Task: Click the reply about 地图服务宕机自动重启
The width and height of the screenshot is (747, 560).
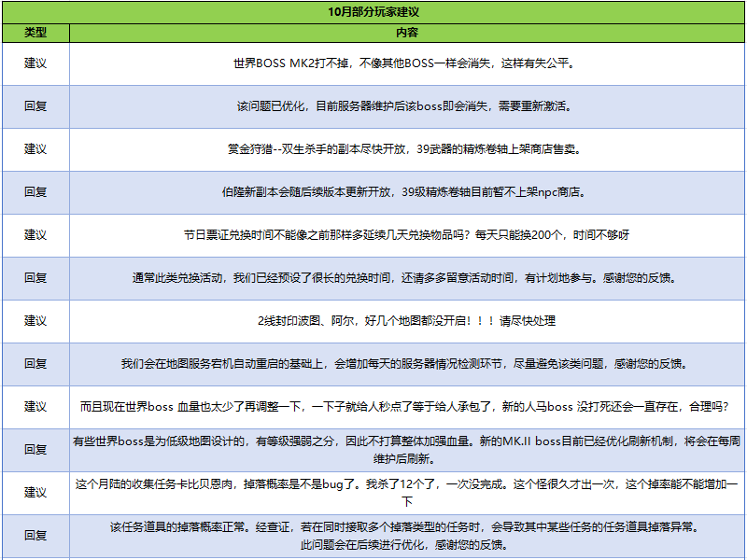Action: tap(407, 364)
